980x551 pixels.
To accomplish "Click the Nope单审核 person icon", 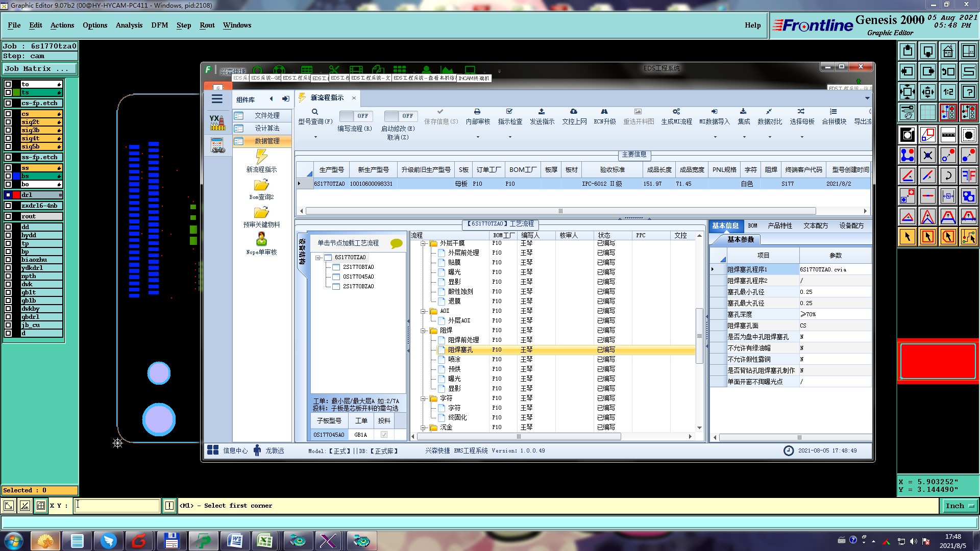I will tap(261, 239).
